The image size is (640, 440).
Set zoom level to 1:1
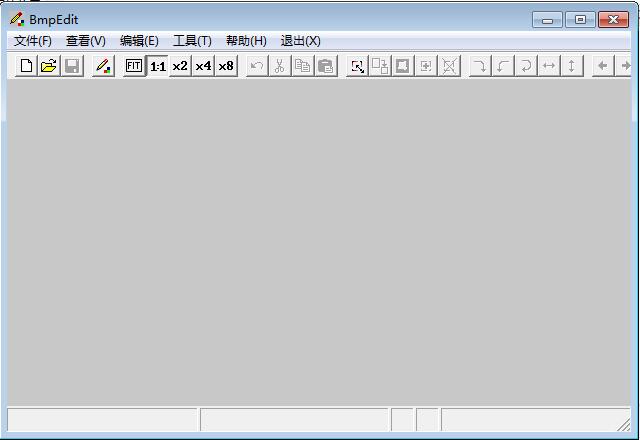coord(157,66)
